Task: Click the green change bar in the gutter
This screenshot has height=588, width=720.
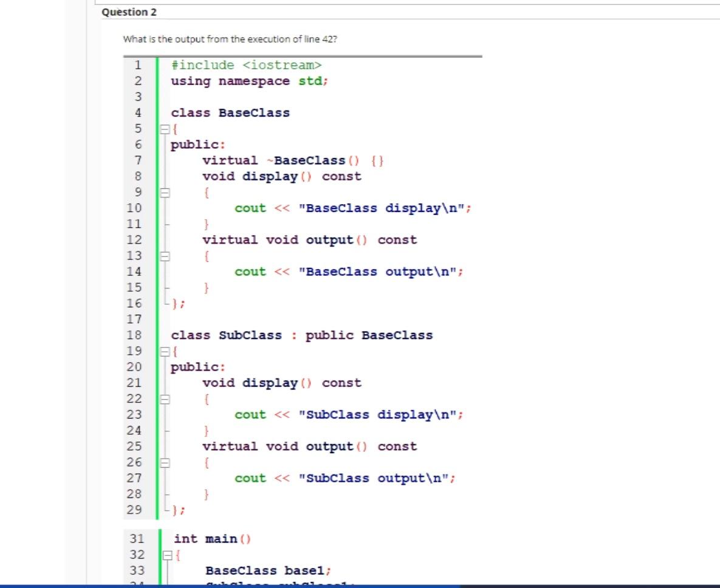Action: tap(157, 243)
